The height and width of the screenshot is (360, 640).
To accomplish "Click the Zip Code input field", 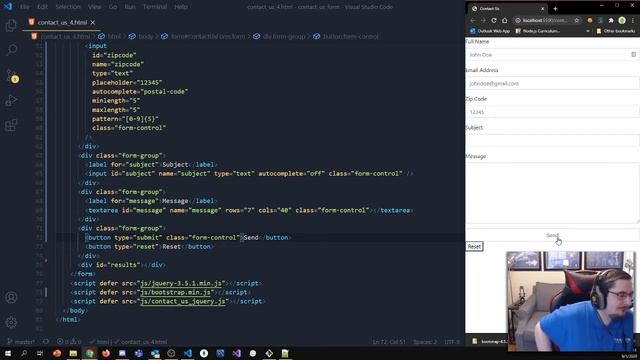I will point(552,112).
